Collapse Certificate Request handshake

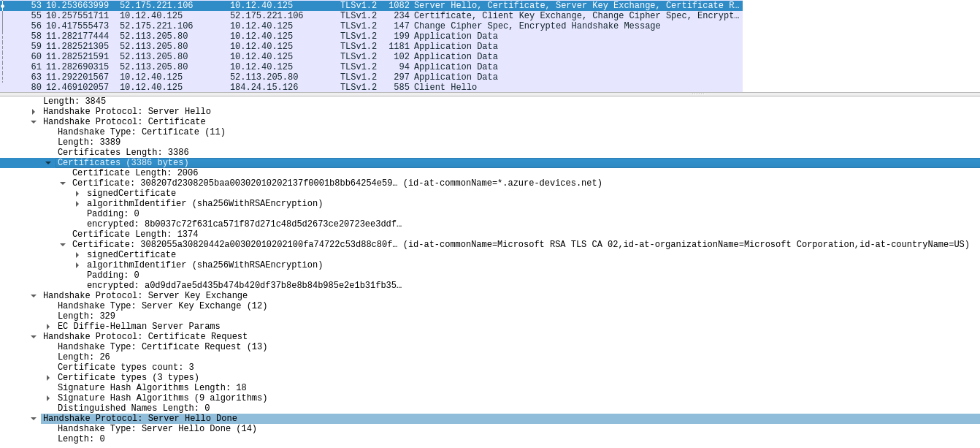click(34, 337)
